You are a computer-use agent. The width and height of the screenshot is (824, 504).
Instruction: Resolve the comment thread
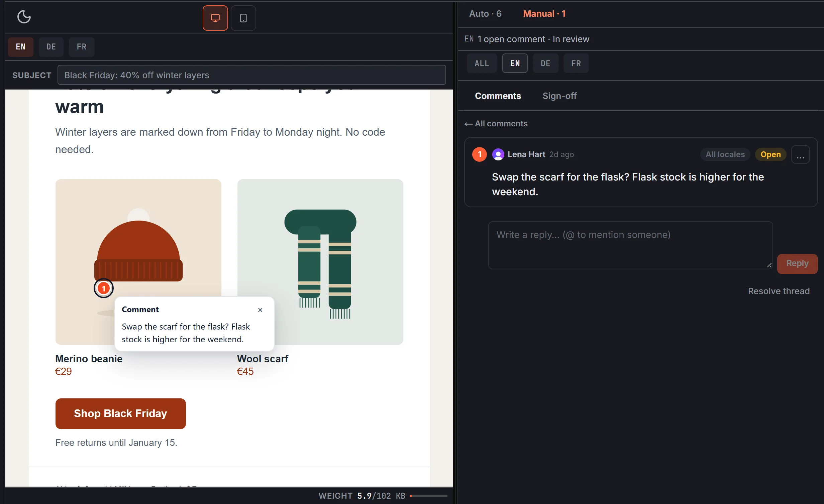pos(779,291)
